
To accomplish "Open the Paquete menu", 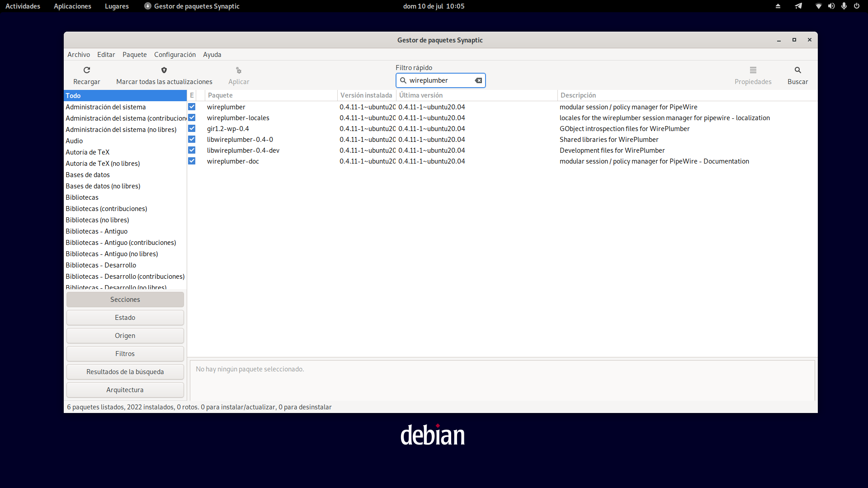I will click(134, 55).
